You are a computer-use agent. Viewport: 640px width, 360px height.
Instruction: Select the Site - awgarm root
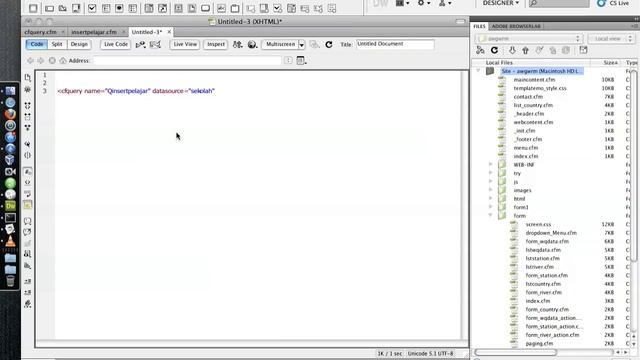tap(542, 71)
